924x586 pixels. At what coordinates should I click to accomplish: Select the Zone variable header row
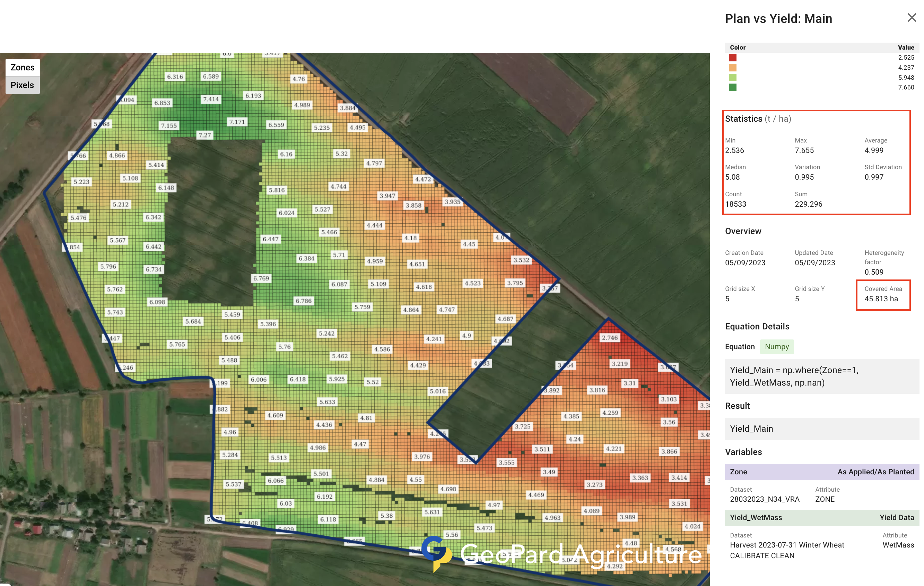[x=821, y=472]
